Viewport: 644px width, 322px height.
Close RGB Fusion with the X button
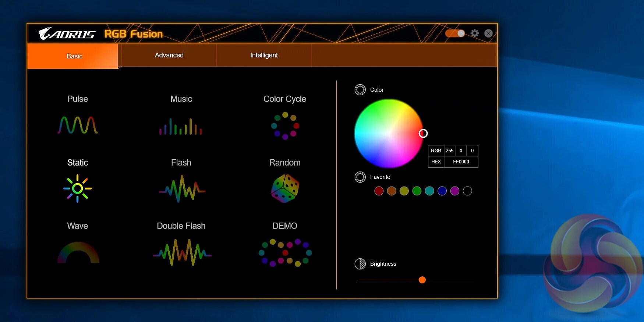[x=488, y=33]
